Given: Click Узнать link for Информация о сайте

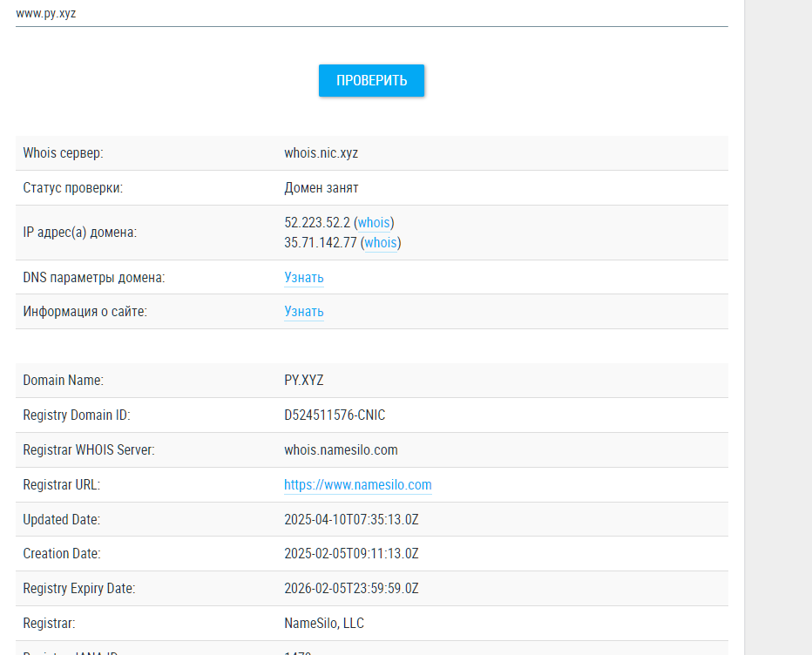Looking at the screenshot, I should coord(304,312).
